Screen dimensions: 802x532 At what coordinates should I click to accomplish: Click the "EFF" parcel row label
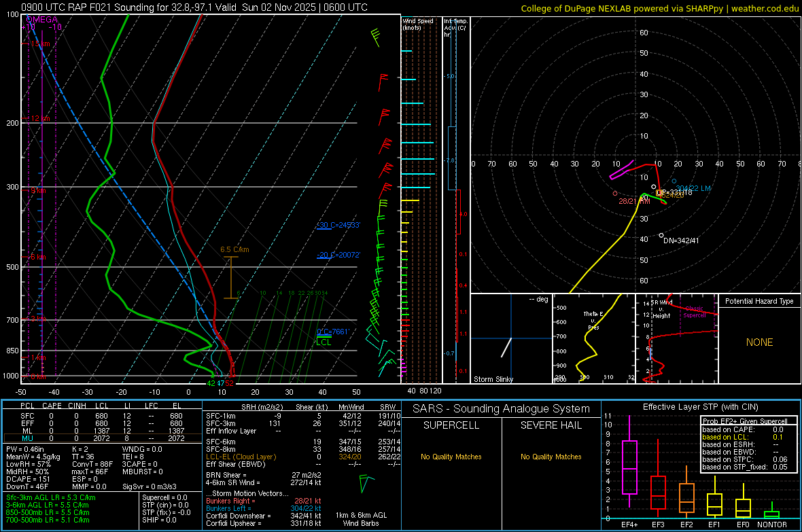click(x=27, y=423)
